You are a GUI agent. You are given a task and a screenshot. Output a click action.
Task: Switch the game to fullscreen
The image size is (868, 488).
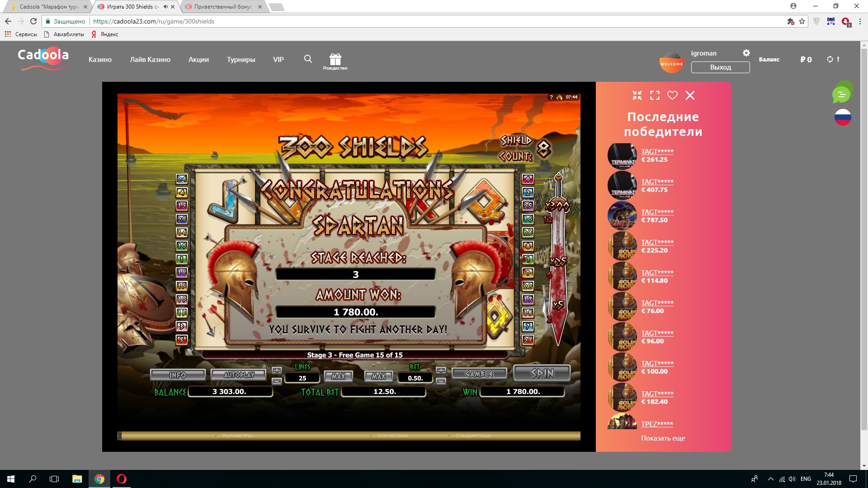pos(655,95)
